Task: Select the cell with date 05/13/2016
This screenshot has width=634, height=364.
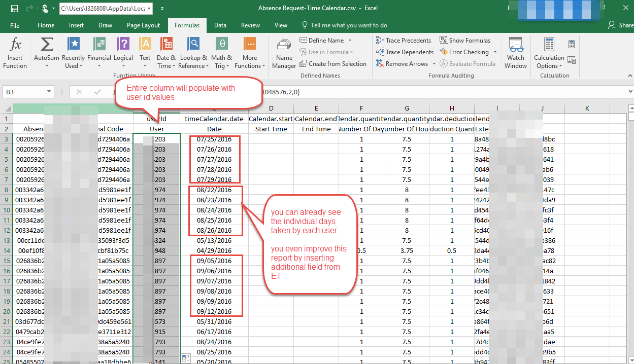Action: 214,240
